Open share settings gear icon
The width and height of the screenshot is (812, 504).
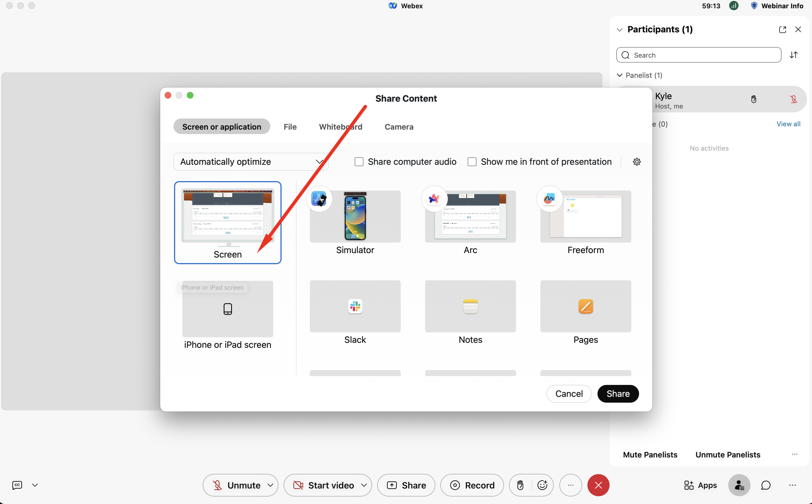click(x=637, y=162)
